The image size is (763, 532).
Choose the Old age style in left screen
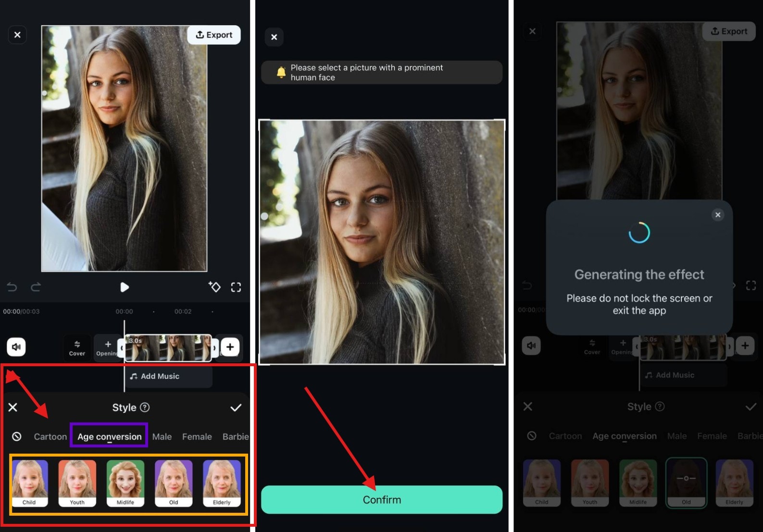click(x=174, y=483)
